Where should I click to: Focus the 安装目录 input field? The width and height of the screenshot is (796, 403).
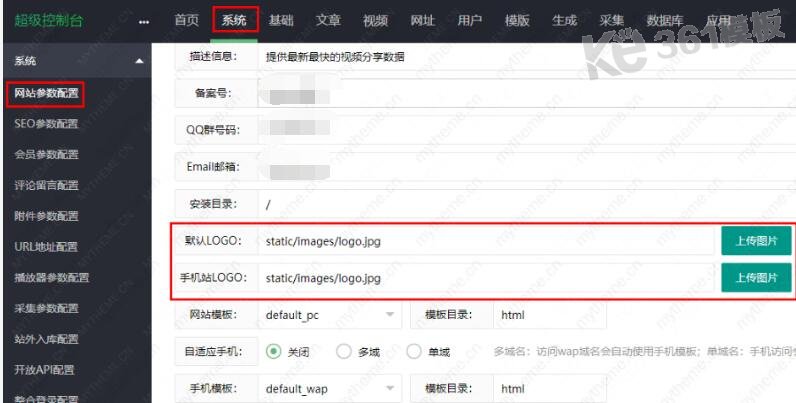pyautogui.click(x=526, y=204)
